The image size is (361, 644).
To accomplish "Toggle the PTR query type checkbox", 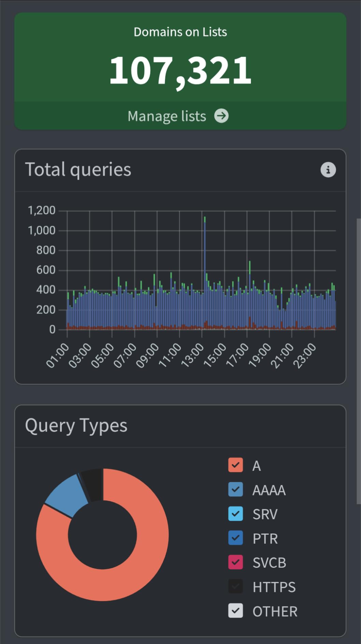I will point(236,538).
